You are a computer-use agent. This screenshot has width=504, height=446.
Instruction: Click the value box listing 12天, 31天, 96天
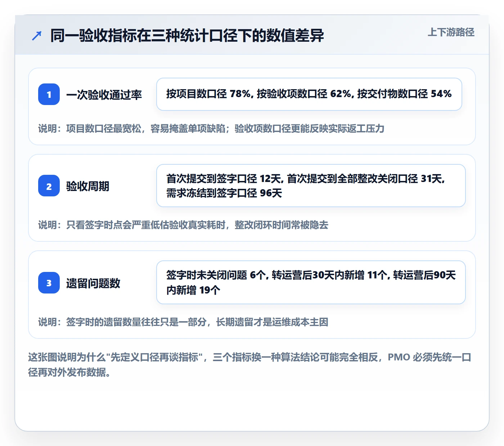tap(311, 186)
